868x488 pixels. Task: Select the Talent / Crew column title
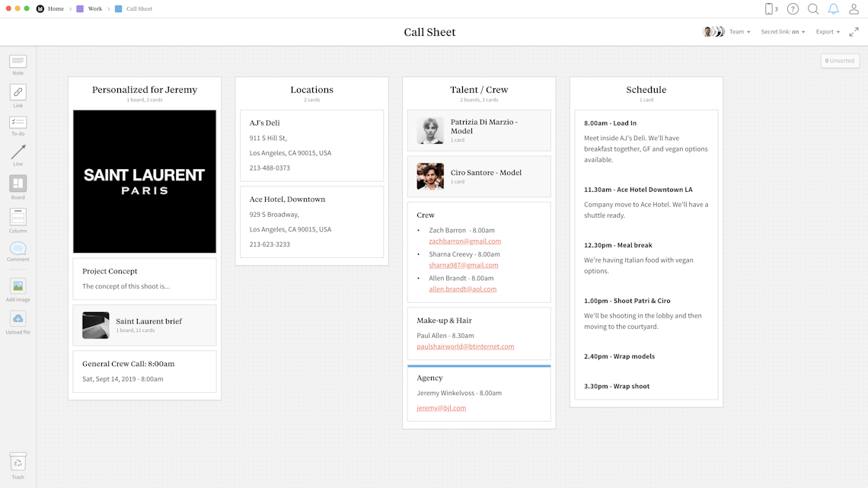[x=479, y=90]
